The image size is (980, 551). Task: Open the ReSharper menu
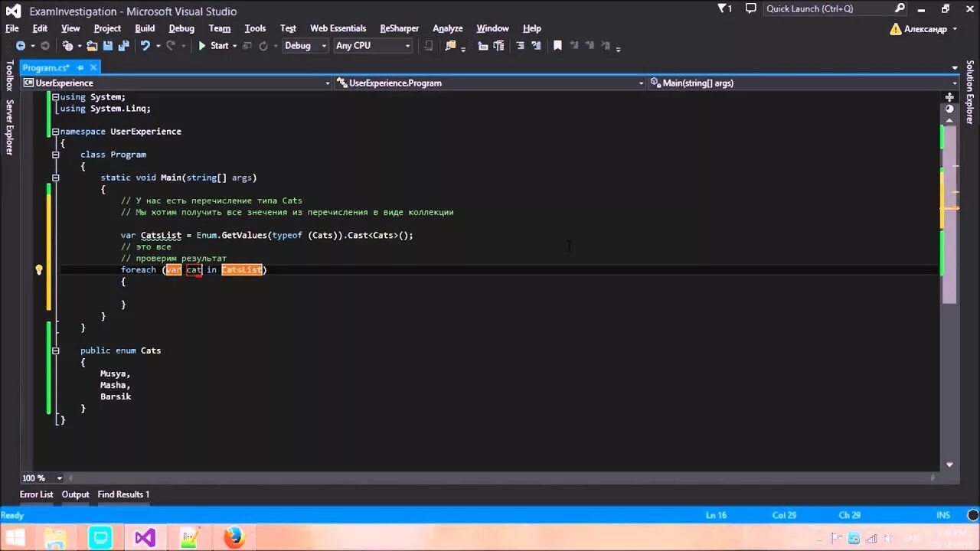tap(400, 28)
